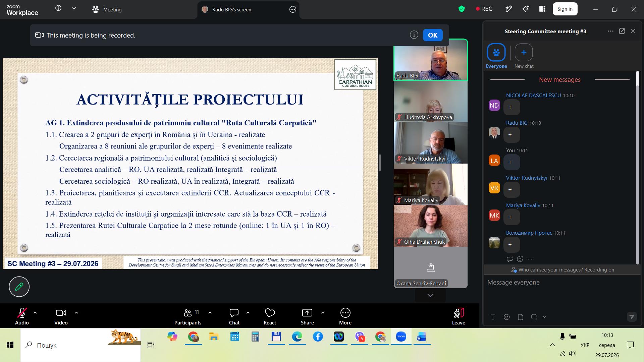Open Calculator from taskbar

coord(255,337)
